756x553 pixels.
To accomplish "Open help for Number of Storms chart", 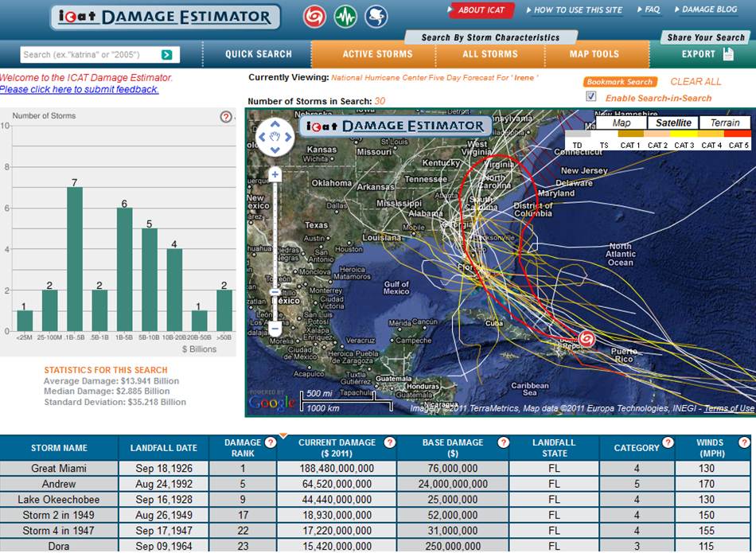I will (x=226, y=117).
